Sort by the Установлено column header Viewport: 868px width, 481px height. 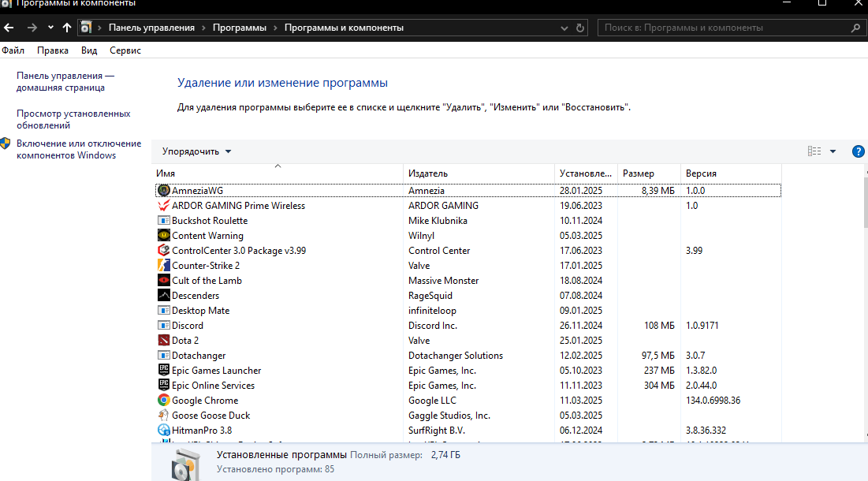pos(587,173)
